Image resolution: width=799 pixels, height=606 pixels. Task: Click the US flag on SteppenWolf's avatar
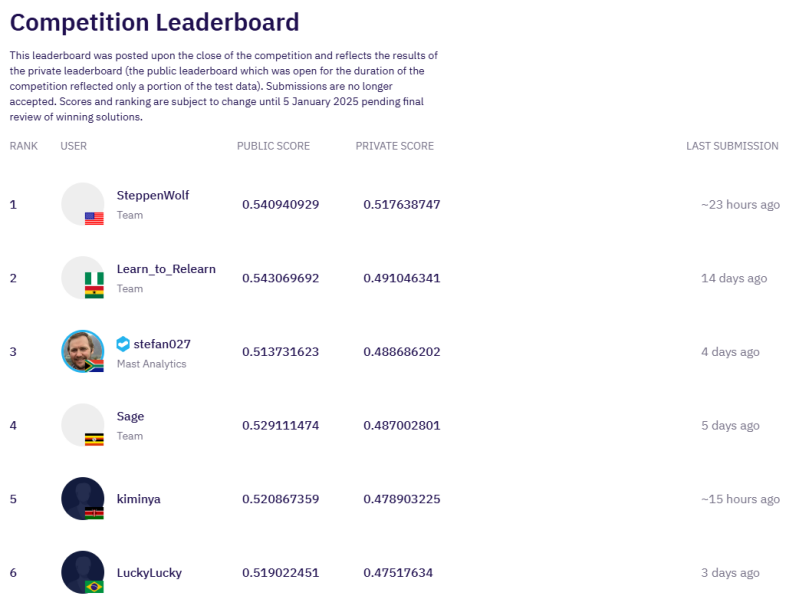[x=94, y=218]
